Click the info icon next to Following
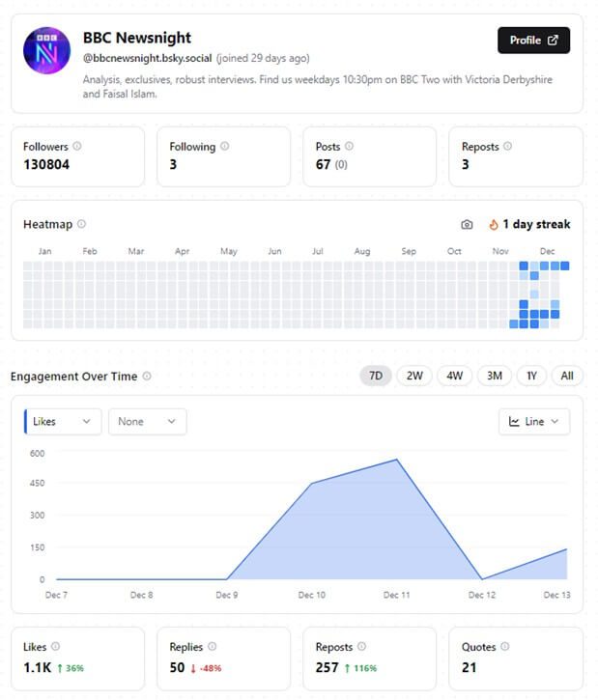Screen dimensions: 598x700 point(225,146)
